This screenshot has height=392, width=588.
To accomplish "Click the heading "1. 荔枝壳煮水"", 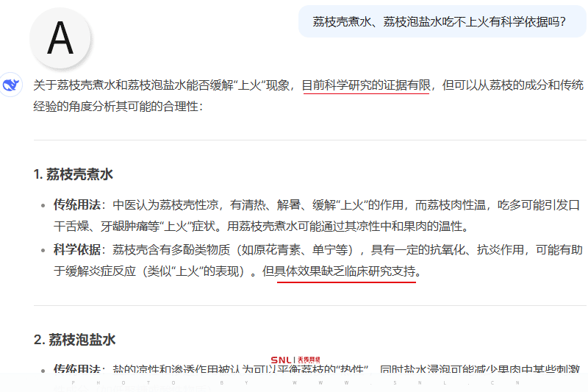I will (73, 174).
